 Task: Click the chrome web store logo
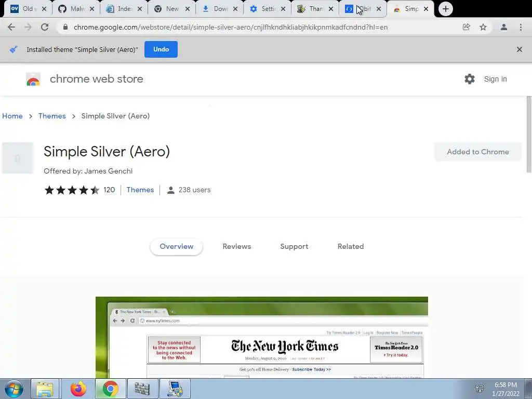click(33, 79)
